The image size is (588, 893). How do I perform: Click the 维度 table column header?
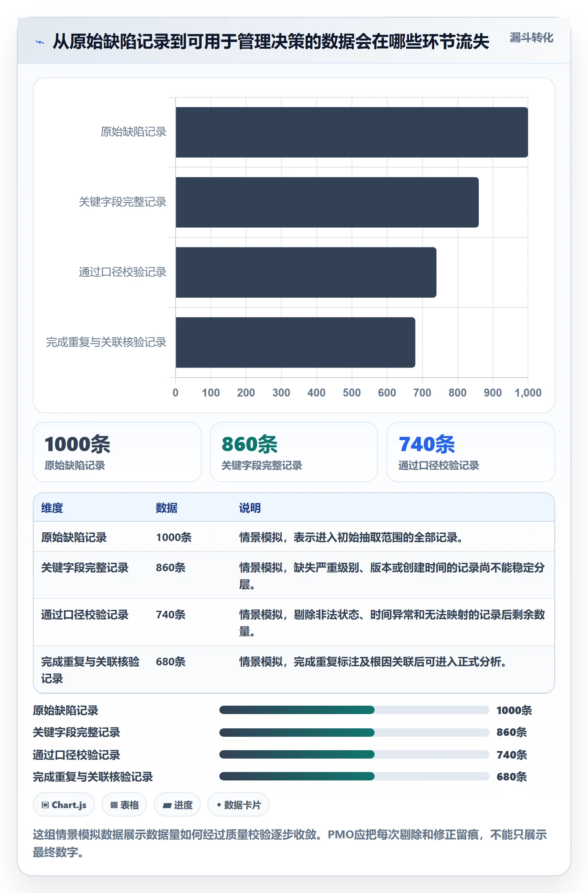(x=52, y=508)
